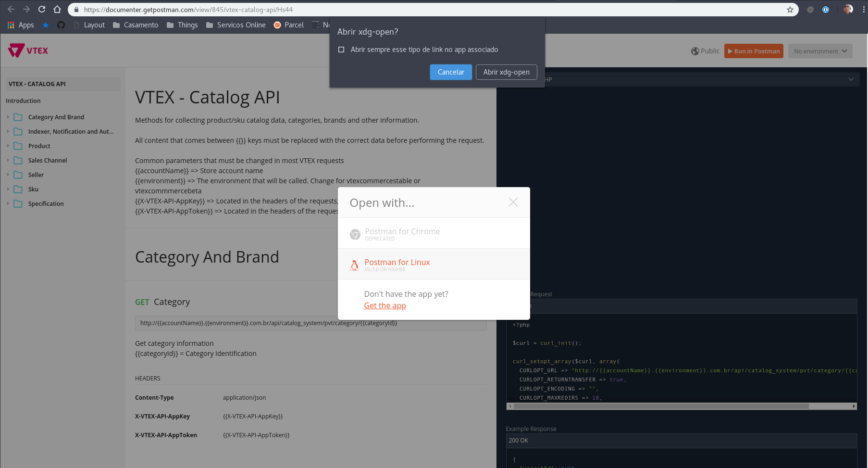
Task: Click the Content-Type header name
Action: pos(154,398)
